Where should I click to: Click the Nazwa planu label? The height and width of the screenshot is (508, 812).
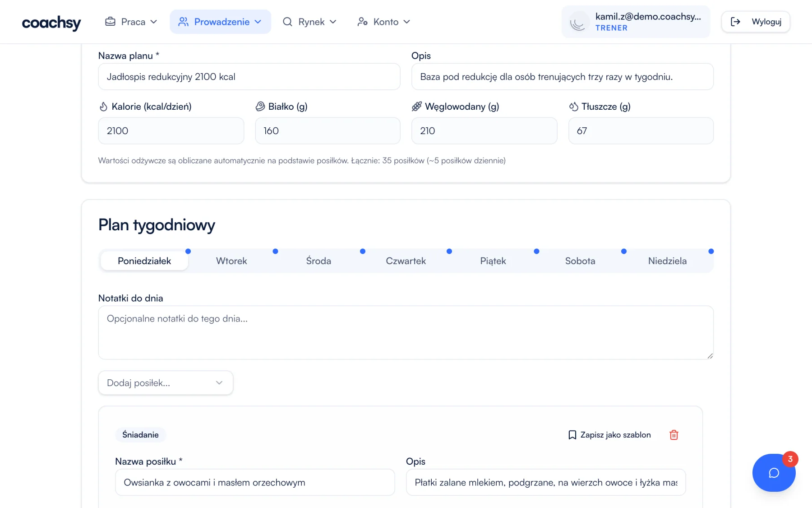click(x=129, y=56)
